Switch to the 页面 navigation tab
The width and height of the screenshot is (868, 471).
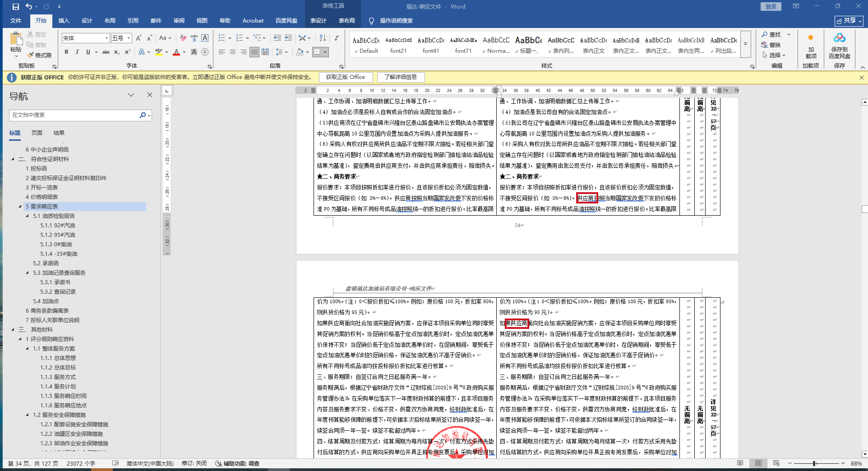pos(37,133)
